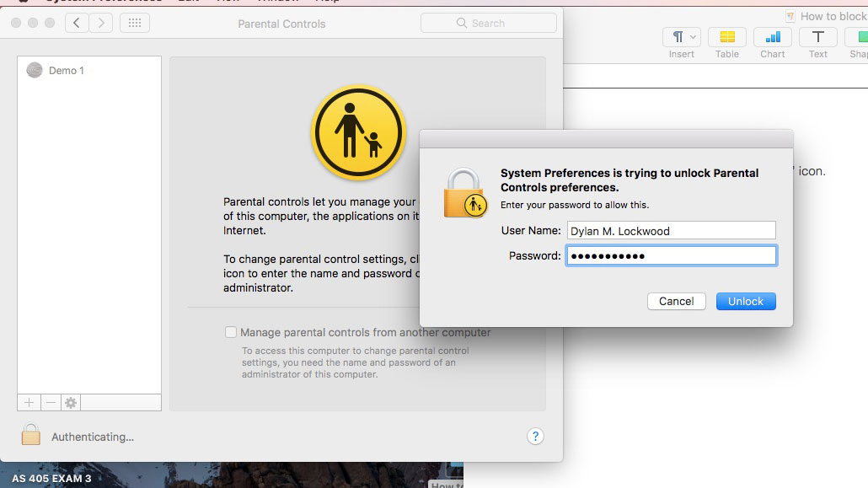Select the Demo 1 user

pos(89,70)
